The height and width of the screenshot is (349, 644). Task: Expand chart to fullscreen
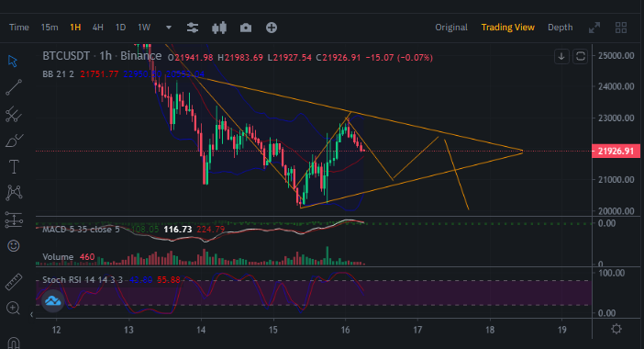point(594,28)
